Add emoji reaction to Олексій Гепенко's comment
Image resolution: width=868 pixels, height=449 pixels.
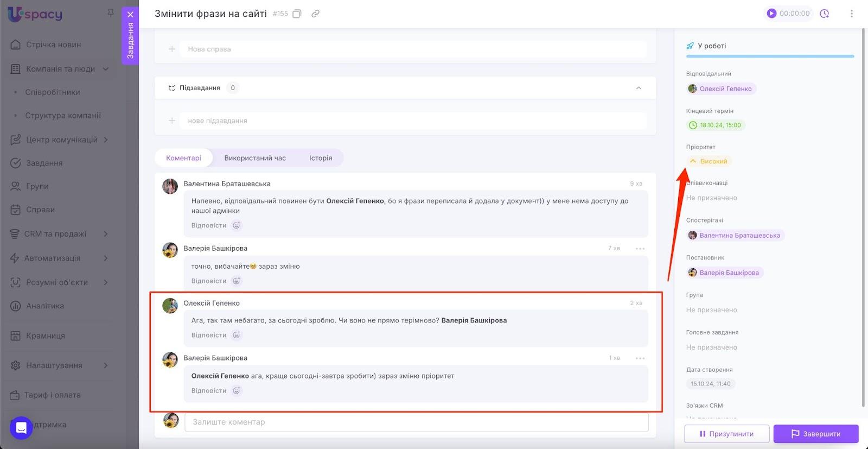point(237,335)
